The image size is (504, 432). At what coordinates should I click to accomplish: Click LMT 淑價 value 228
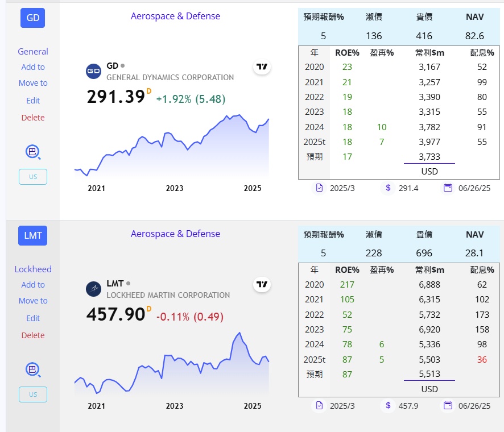pos(374,253)
